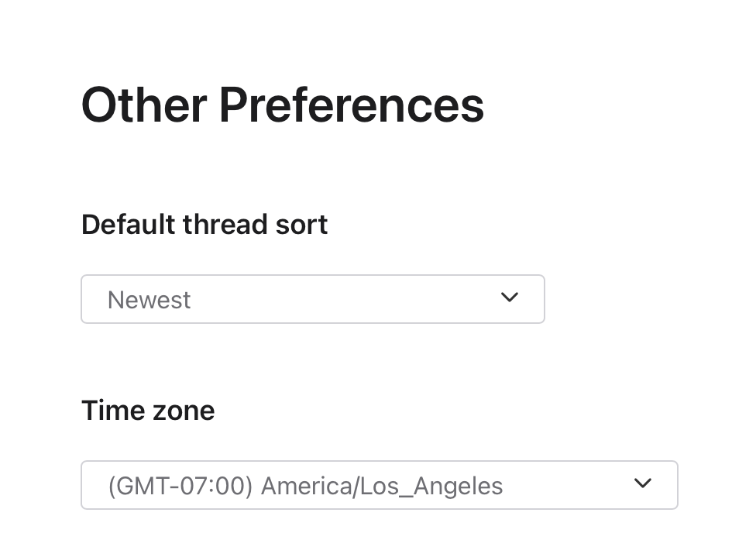Click the down arrow beside America/Los_Angeles

(642, 483)
